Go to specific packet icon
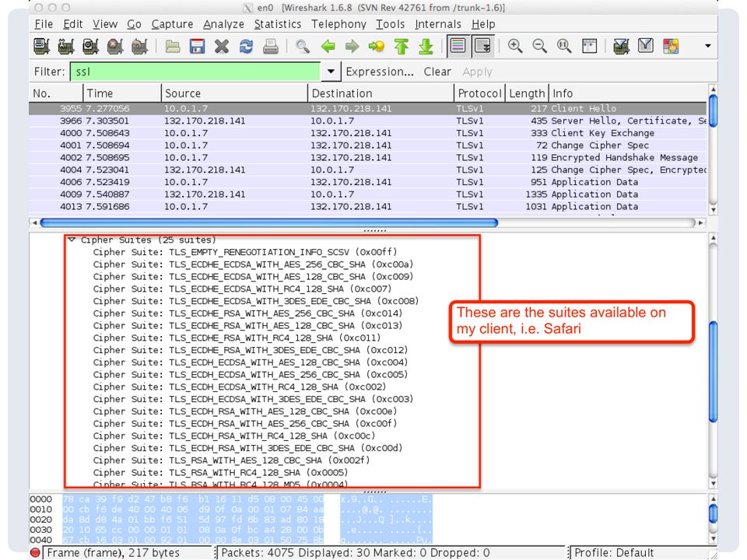 point(377,46)
